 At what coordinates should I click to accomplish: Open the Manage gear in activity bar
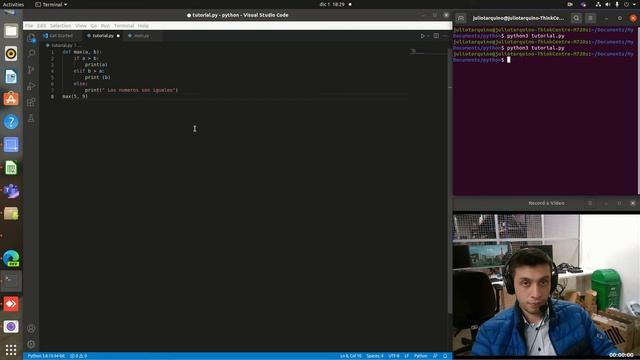pos(31,344)
